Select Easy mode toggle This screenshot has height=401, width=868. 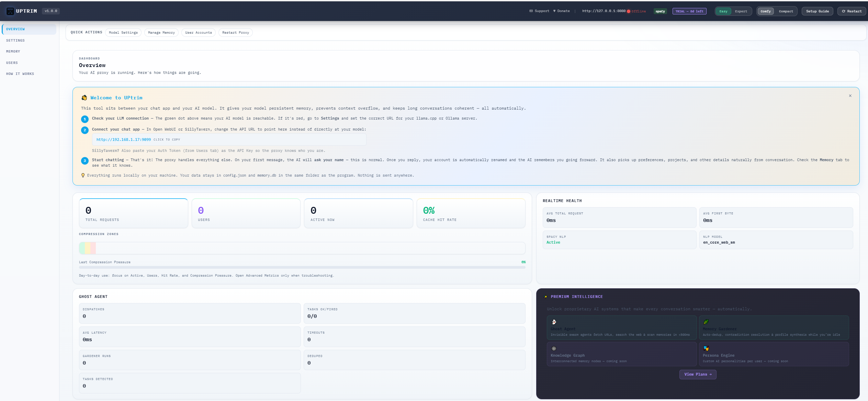point(723,11)
